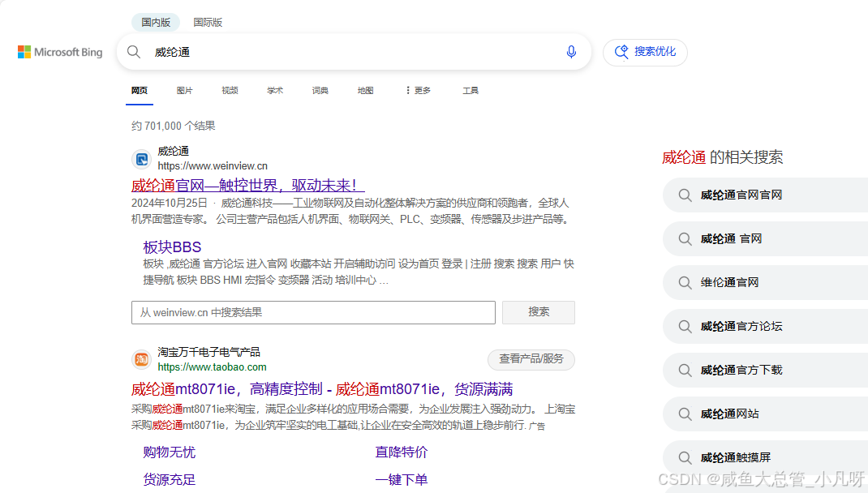Select related search 威纶通官网官网
This screenshot has height=493, width=868.
766,195
